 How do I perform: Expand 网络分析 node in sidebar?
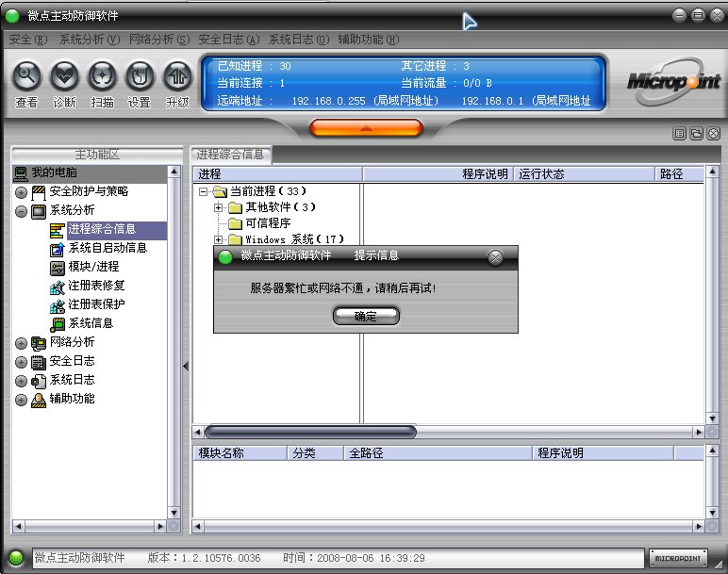click(x=21, y=343)
